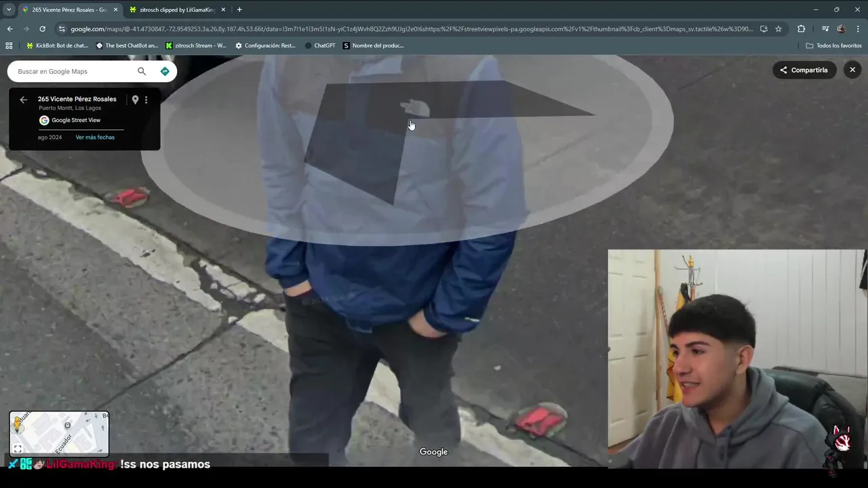Go forward in browser history
Viewport: 868px width, 488px height.
26,29
